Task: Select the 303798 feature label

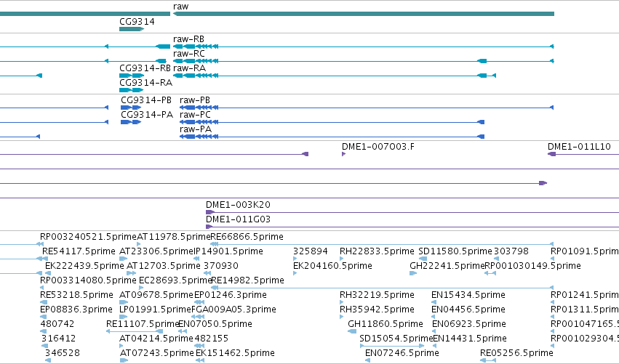Action: (x=511, y=251)
